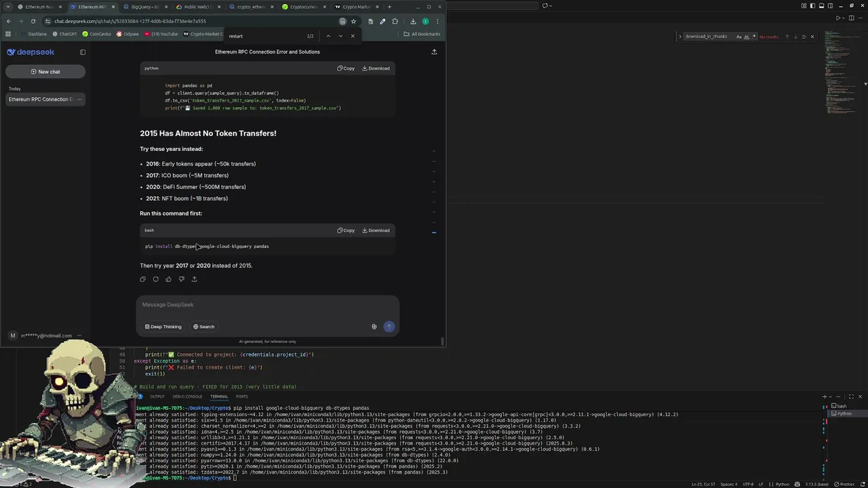
Task: Open the Odysee bookmark
Action: 127,34
